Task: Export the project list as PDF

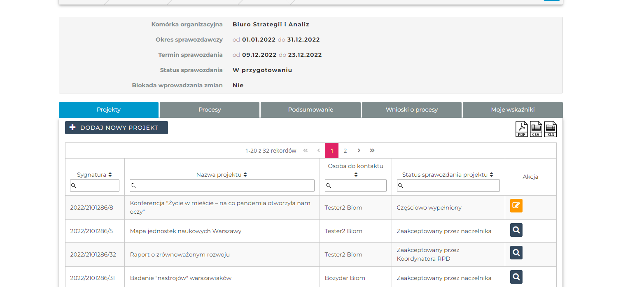Action: (x=522, y=129)
